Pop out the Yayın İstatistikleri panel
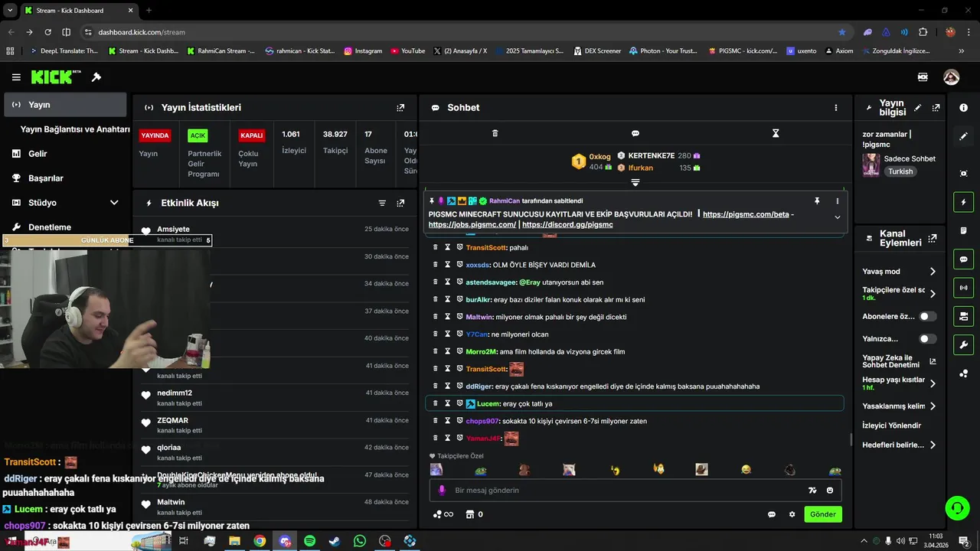Screen dimensions: 980x551 pyautogui.click(x=400, y=108)
